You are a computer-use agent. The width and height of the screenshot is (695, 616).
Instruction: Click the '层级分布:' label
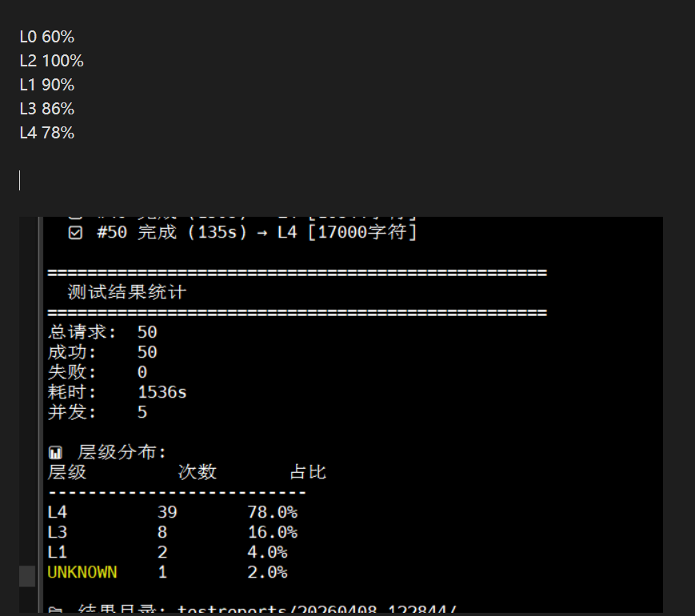122,452
